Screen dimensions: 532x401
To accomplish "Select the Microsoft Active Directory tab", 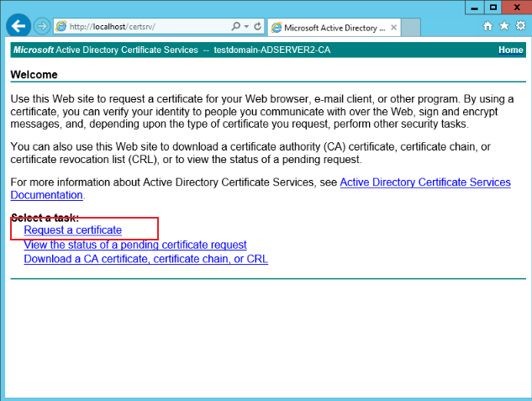I will coord(334,28).
